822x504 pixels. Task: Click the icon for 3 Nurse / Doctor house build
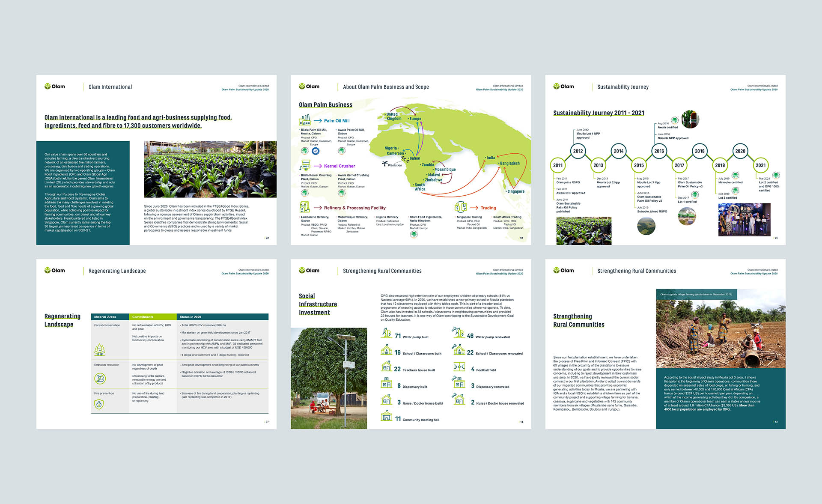[x=387, y=400]
